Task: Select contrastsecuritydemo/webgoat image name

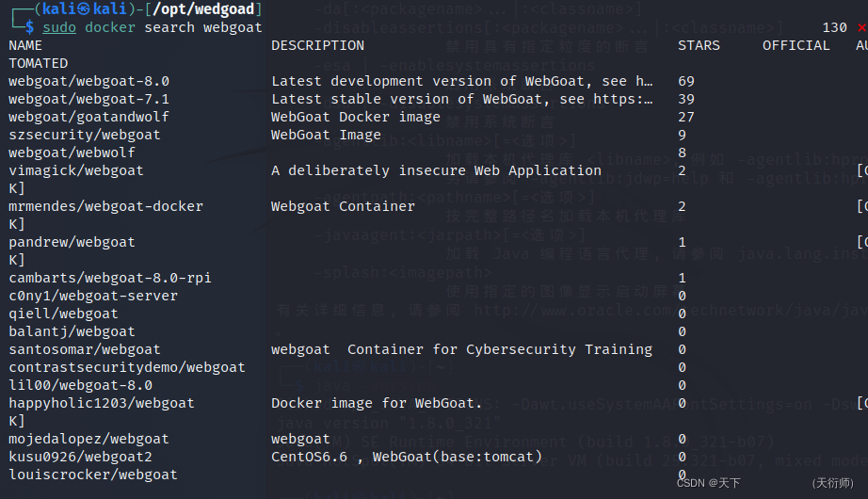Action: [x=127, y=367]
